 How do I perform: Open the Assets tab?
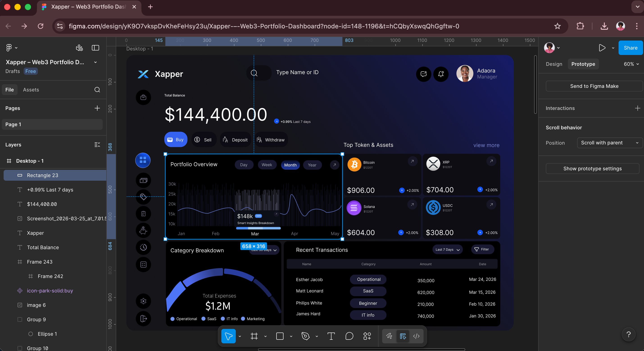pos(31,90)
